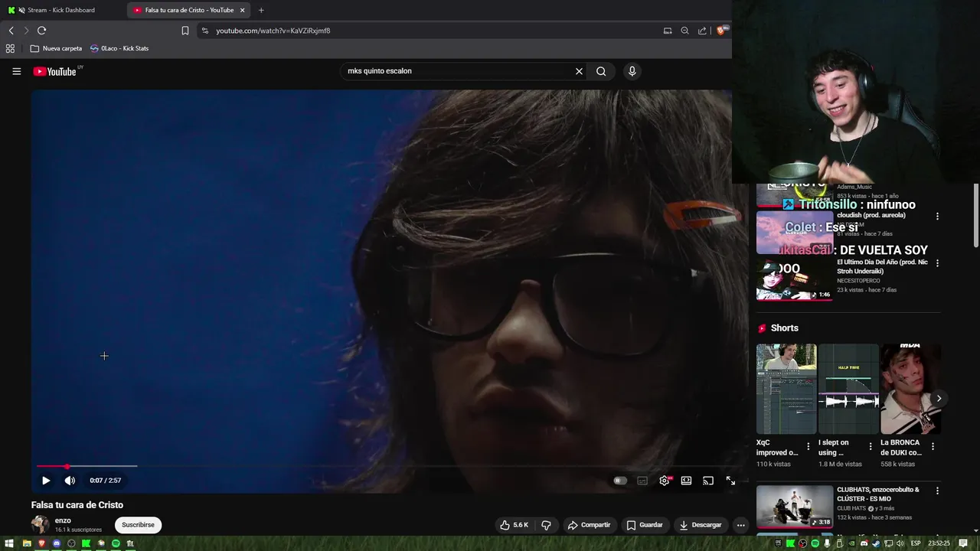The width and height of the screenshot is (980, 551).
Task: Open more actions three-dot menu
Action: [740, 525]
